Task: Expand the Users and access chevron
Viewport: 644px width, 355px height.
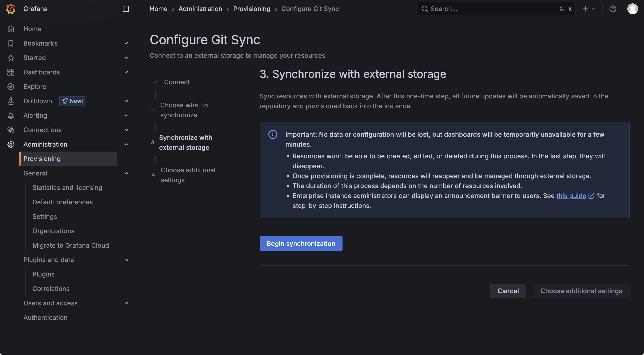Action: 126,303
